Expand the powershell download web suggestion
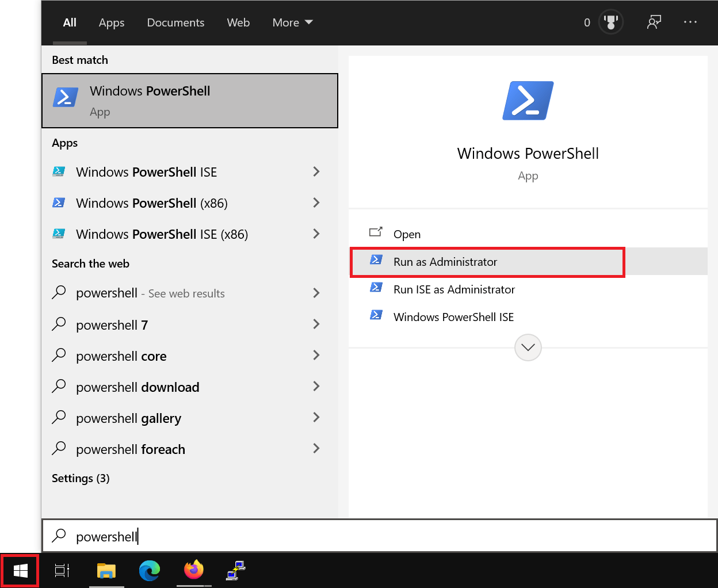 (316, 387)
